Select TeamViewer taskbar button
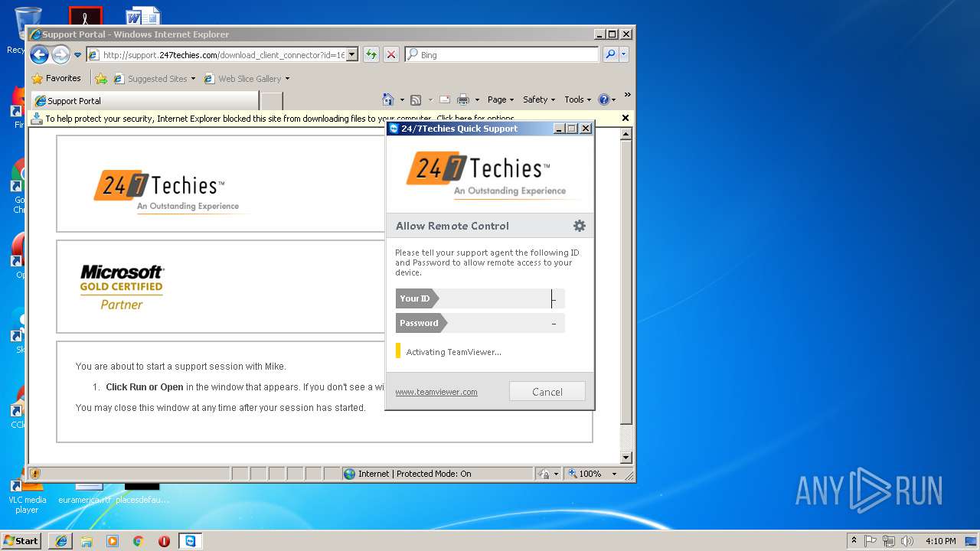The height and width of the screenshot is (551, 980). [190, 541]
